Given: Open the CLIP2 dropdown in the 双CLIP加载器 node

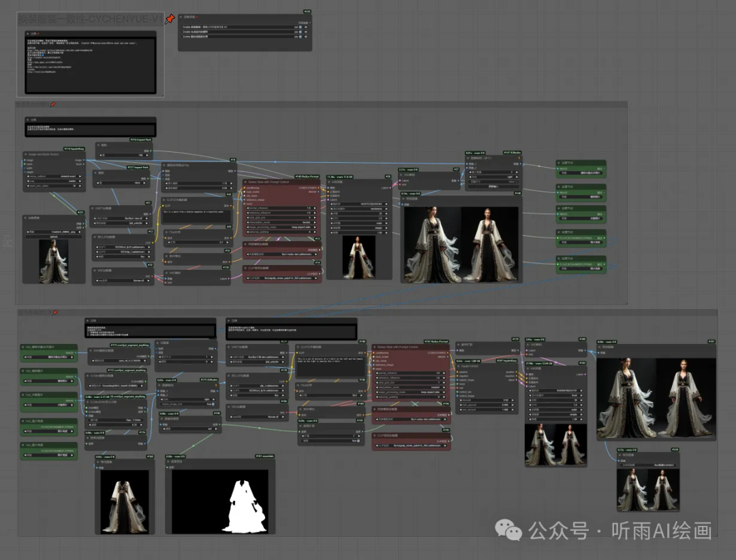Looking at the screenshot, I should [123, 252].
